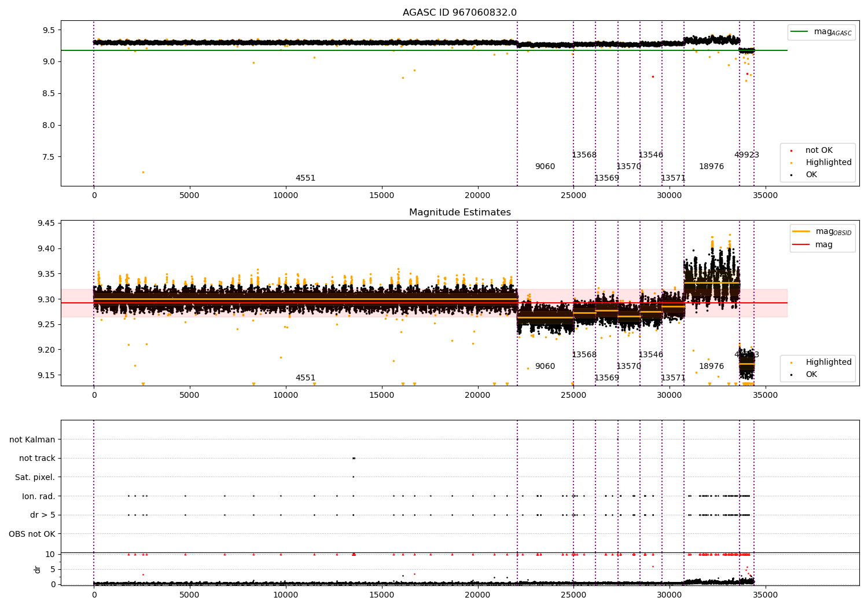The width and height of the screenshot is (868, 608).
Task: Click obsid label 13568 in the top plot
Action: click(x=584, y=155)
